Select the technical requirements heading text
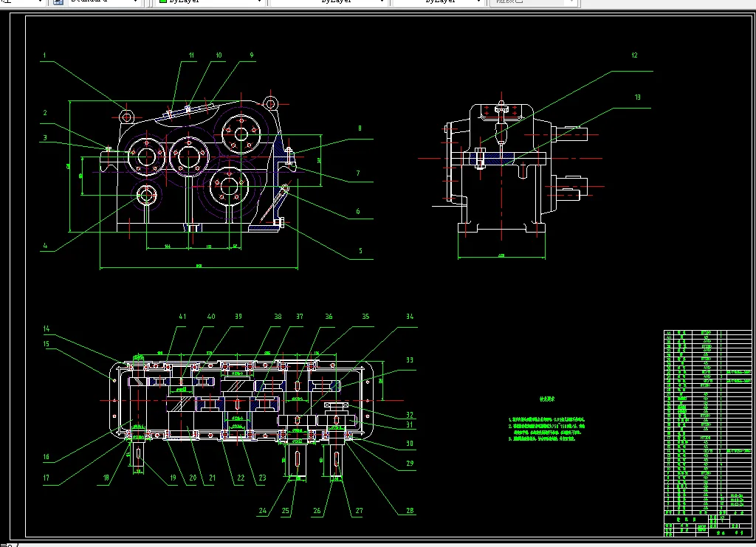This screenshot has height=547, width=756. pos(547,399)
